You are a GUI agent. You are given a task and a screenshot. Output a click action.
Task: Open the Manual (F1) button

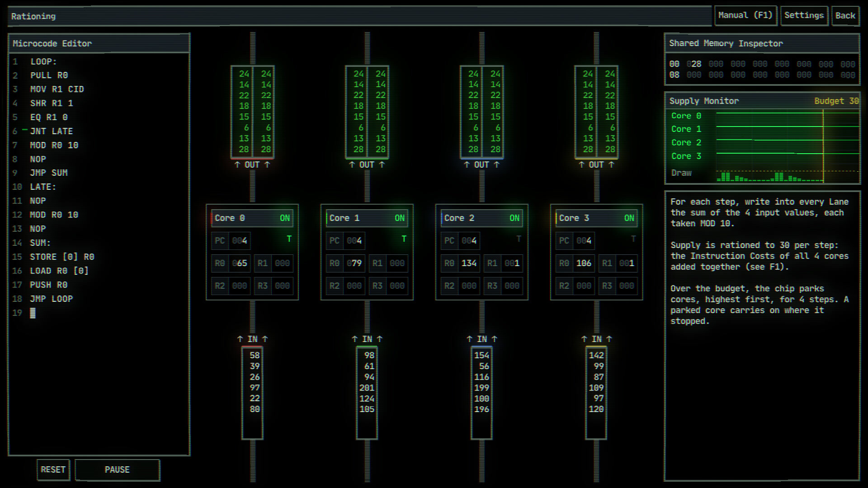(x=745, y=16)
